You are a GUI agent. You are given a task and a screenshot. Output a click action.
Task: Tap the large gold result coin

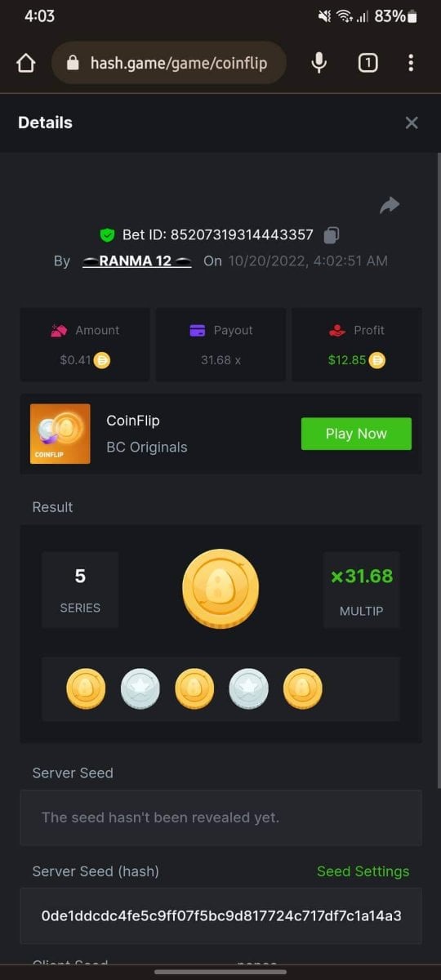220,590
